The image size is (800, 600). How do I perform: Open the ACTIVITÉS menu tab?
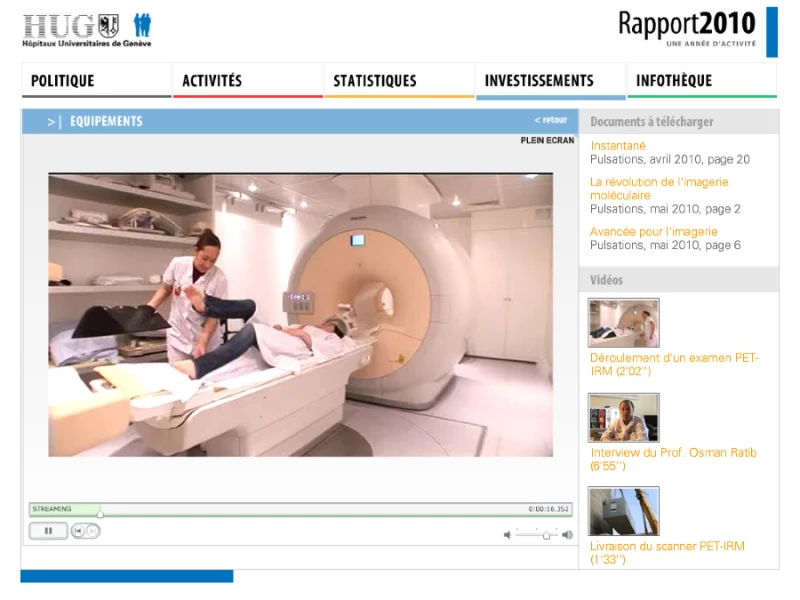247,81
